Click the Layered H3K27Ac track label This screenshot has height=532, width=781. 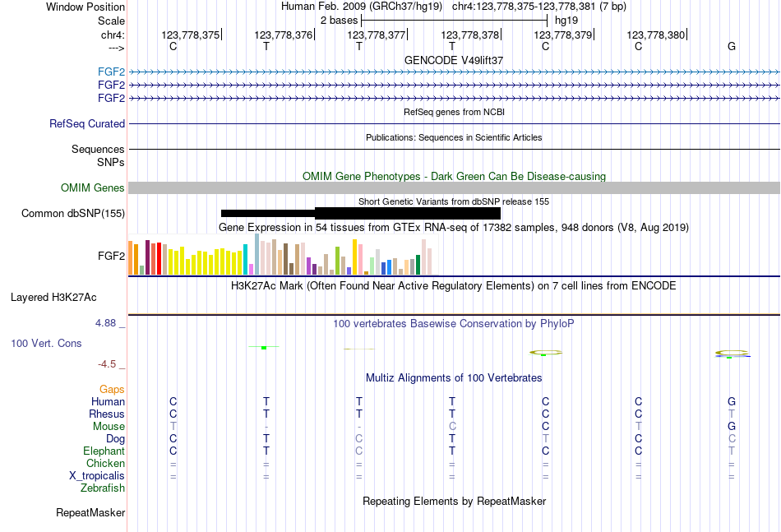click(53, 298)
